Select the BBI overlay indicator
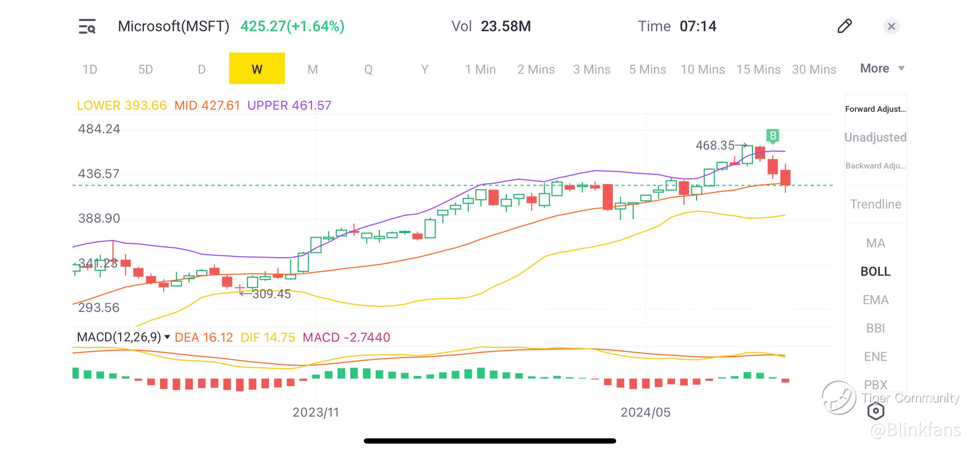 point(876,328)
